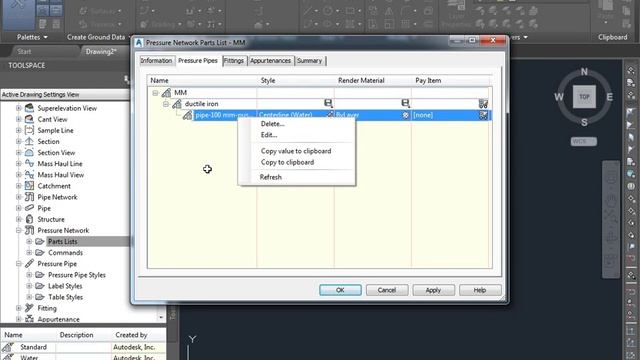Image resolution: width=640 pixels, height=360 pixels.
Task: Expand the Parts Lists folder node
Action: point(29,241)
